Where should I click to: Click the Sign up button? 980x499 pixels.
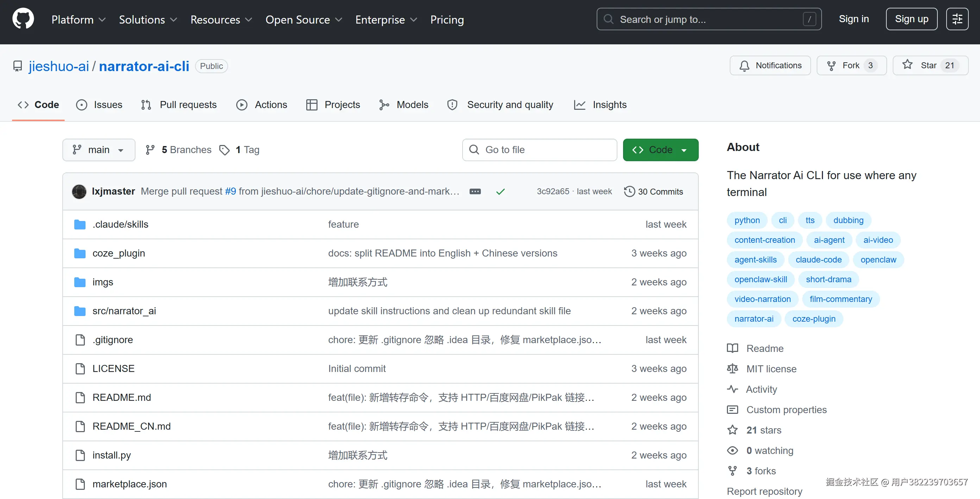point(911,19)
